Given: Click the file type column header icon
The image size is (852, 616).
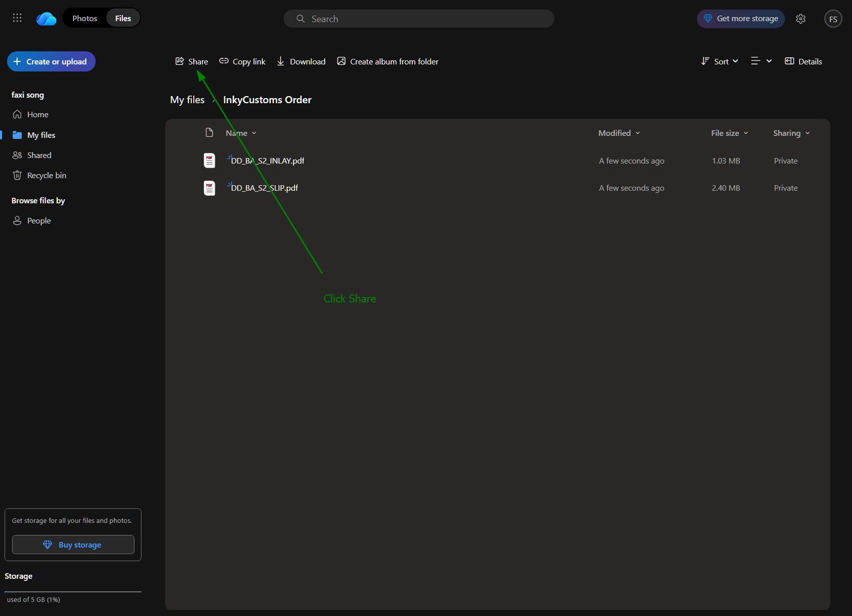Looking at the screenshot, I should point(209,133).
